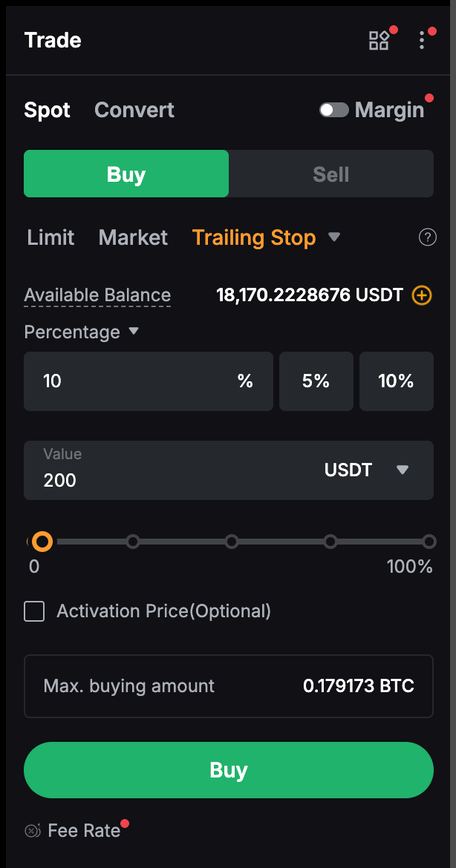Image resolution: width=456 pixels, height=868 pixels.
Task: Click the plus icon to deposit USDT
Action: pyautogui.click(x=421, y=295)
